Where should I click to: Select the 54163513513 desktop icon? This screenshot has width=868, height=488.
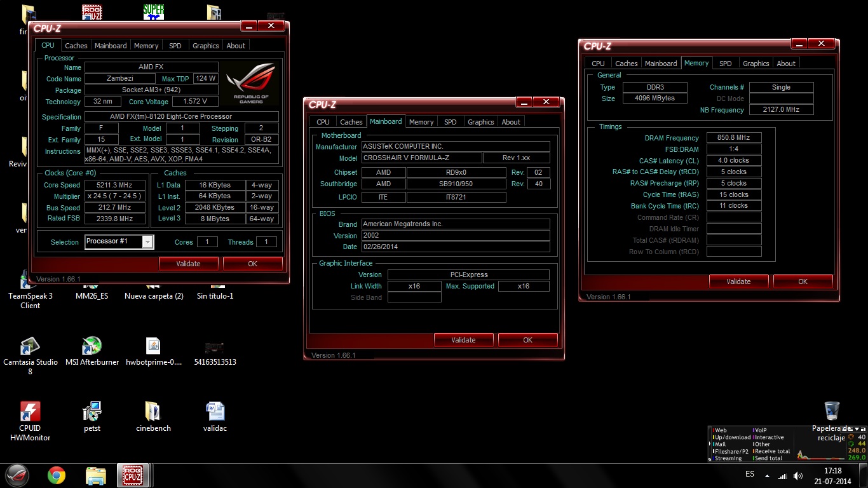click(x=215, y=351)
